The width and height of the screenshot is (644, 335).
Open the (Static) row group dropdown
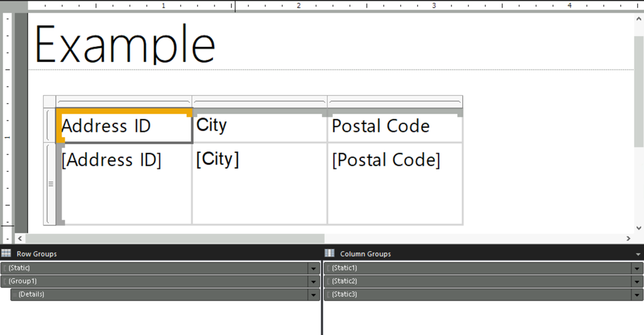pos(314,267)
